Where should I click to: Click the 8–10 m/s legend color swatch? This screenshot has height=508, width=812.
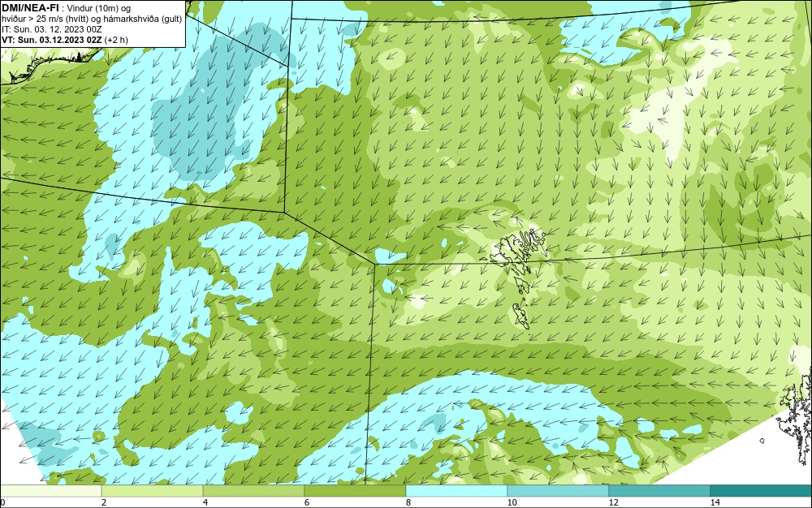pyautogui.click(x=456, y=490)
